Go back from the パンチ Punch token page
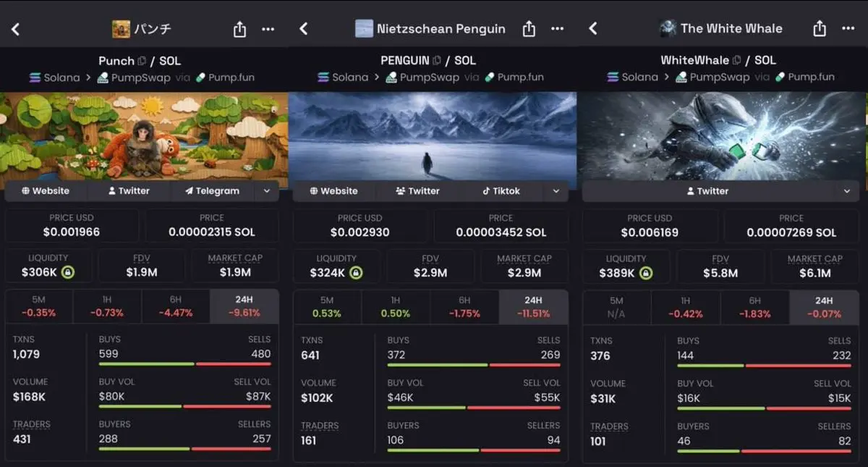This screenshot has width=868, height=467. point(15,29)
